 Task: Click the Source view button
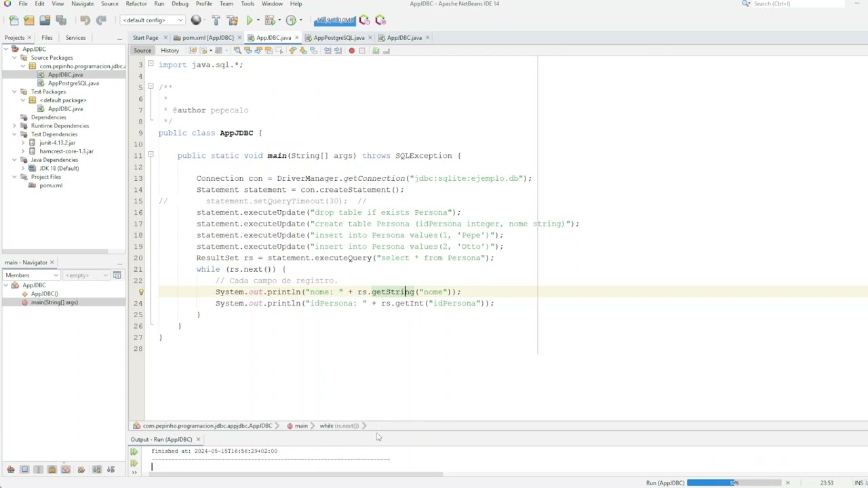[x=142, y=50]
